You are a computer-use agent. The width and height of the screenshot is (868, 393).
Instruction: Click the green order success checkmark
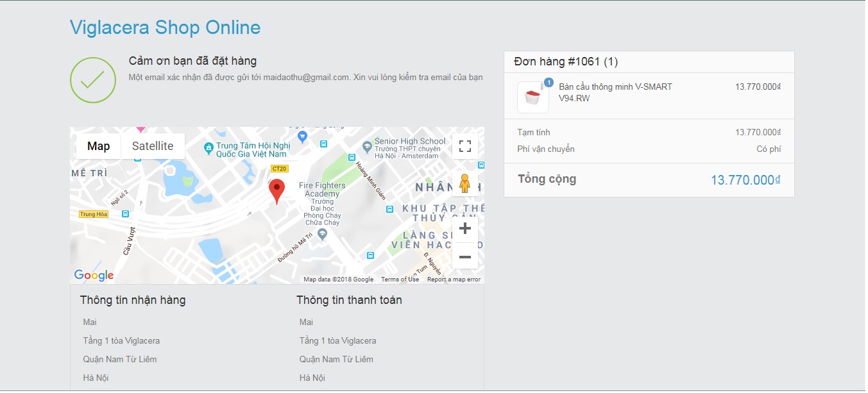[x=93, y=79]
